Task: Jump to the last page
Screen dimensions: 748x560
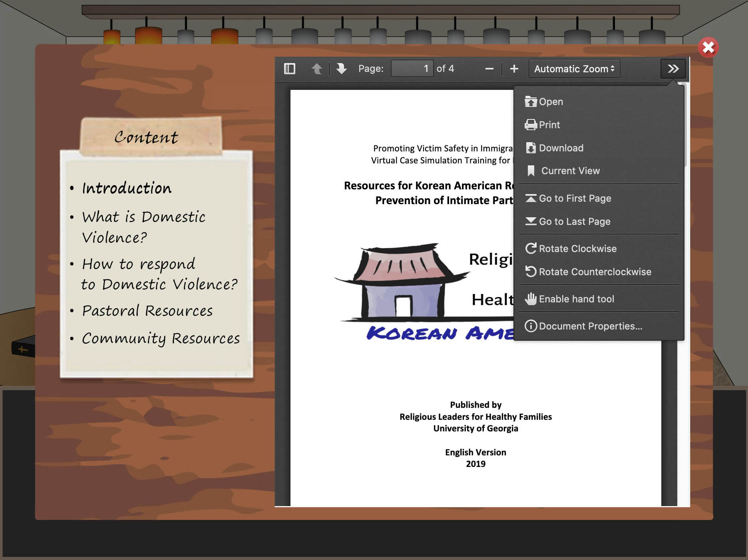Action: point(574,222)
